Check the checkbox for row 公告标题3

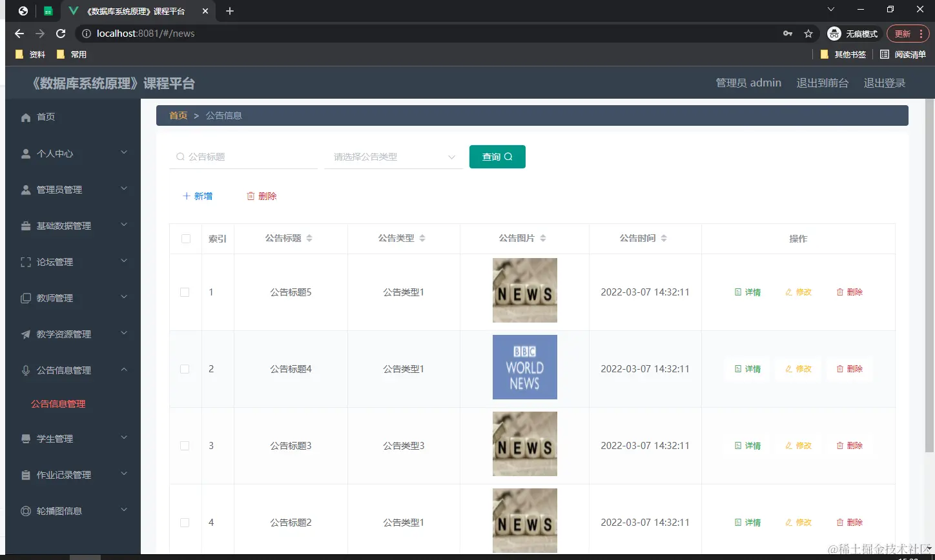(185, 446)
